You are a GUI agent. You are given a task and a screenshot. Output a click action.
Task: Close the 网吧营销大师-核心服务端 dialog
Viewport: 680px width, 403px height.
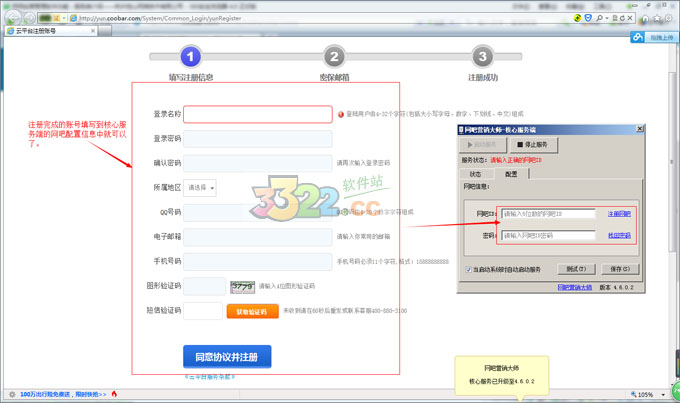(x=640, y=129)
